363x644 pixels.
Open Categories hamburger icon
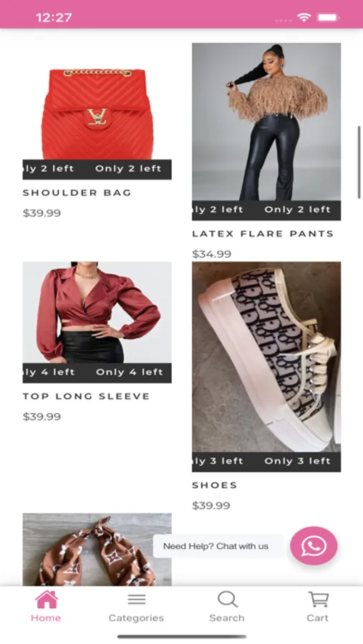[x=137, y=600]
